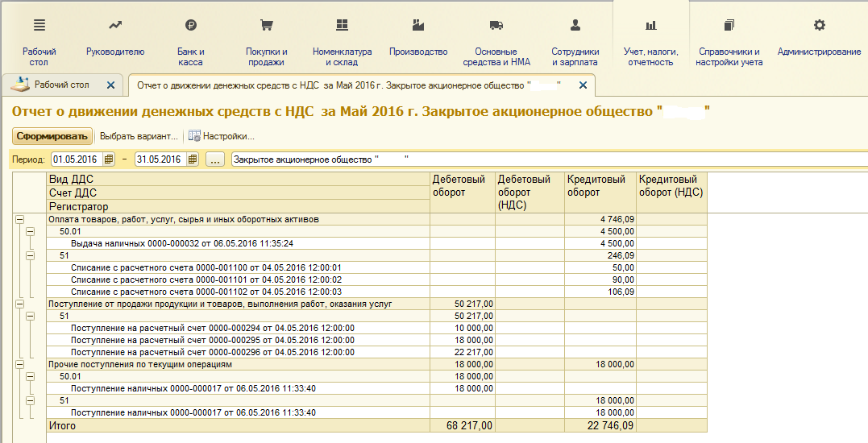Collapse the 51 account with 246,09
Viewport: 868px width, 443px height.
(30, 255)
